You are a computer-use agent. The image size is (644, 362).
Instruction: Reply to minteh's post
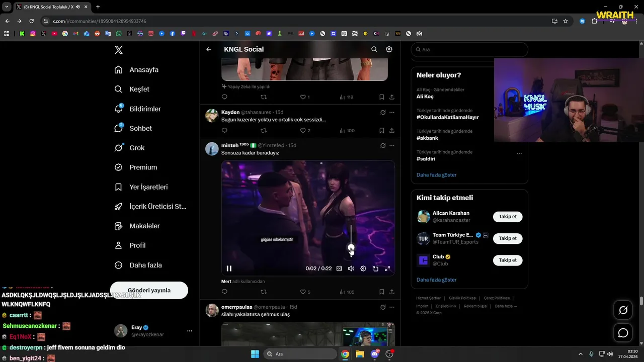pyautogui.click(x=224, y=292)
